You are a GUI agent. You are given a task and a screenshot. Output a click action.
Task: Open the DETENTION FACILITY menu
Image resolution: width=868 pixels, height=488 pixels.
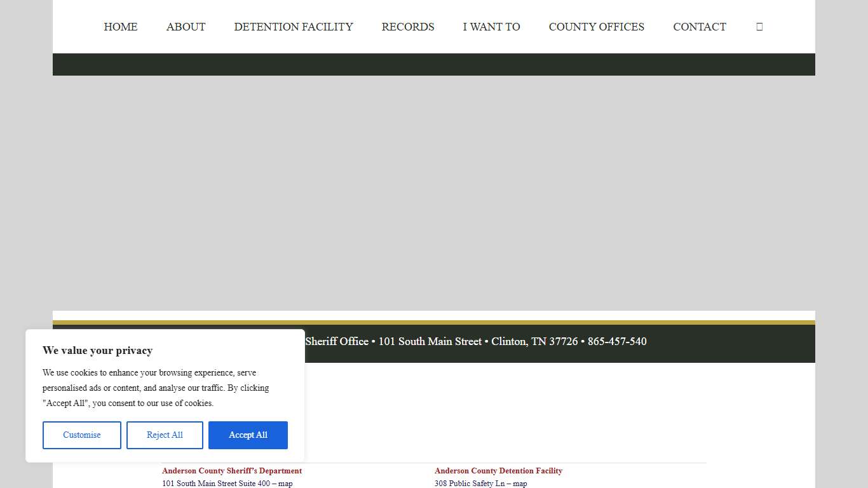(x=293, y=27)
